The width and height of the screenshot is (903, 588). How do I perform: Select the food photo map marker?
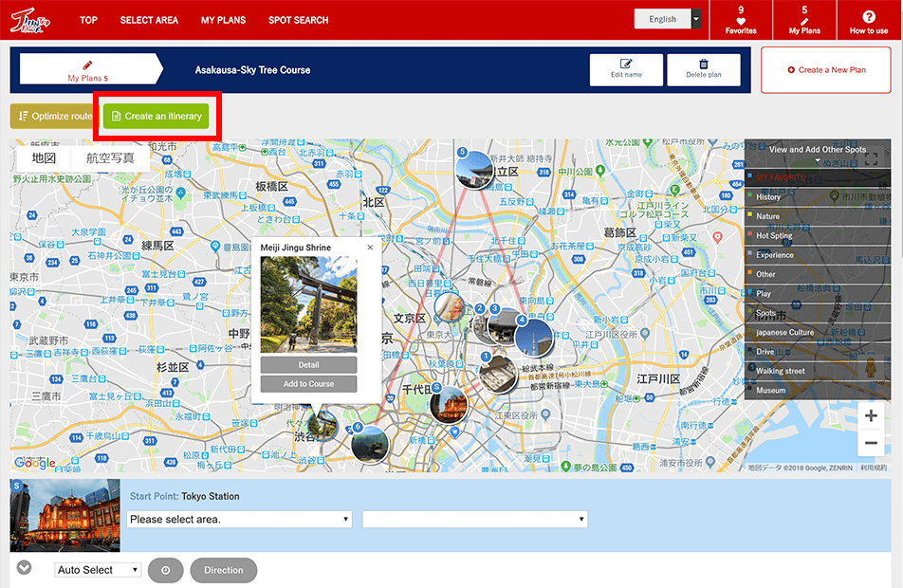point(450,307)
